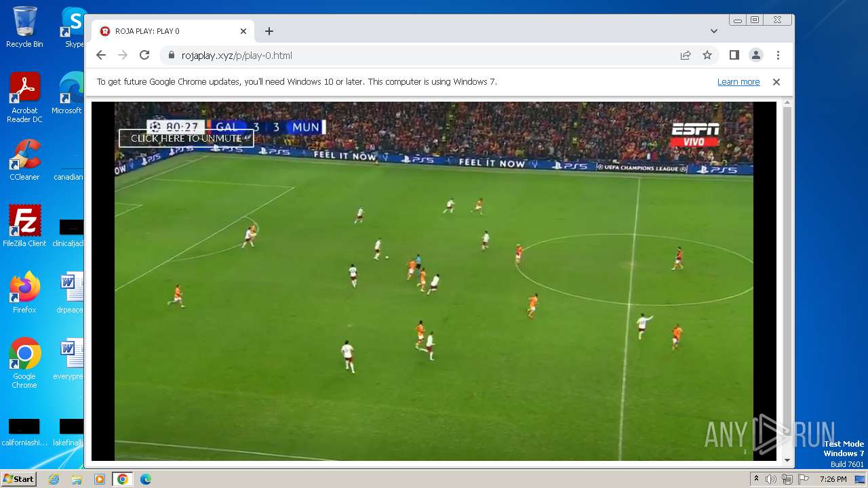Open Acrobat Reader DC desktop icon

(x=24, y=98)
